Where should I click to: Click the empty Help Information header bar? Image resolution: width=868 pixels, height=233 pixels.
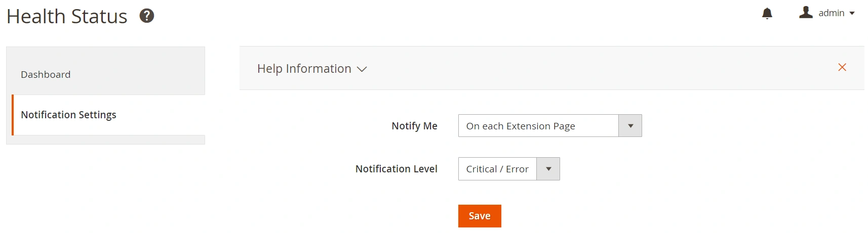(x=582, y=68)
